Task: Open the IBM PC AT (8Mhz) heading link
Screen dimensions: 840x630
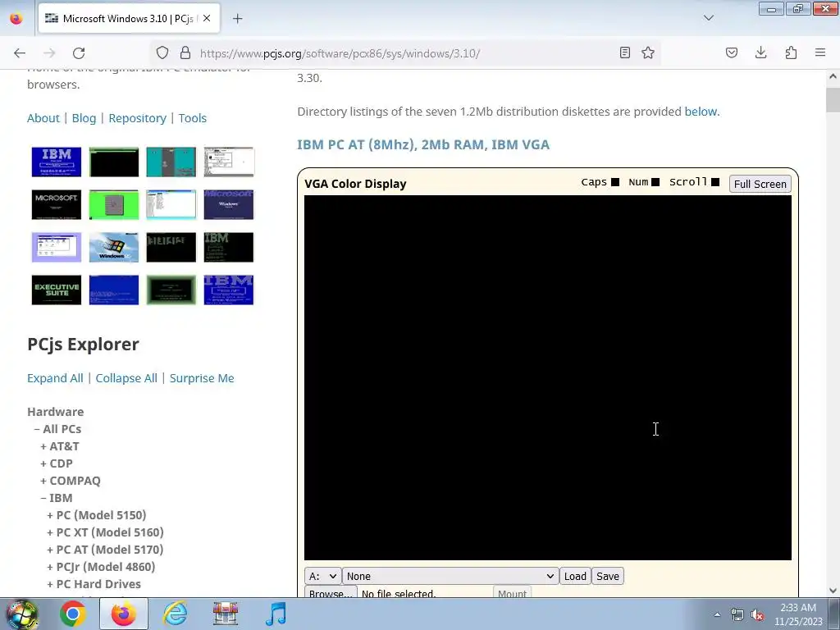Action: [423, 144]
